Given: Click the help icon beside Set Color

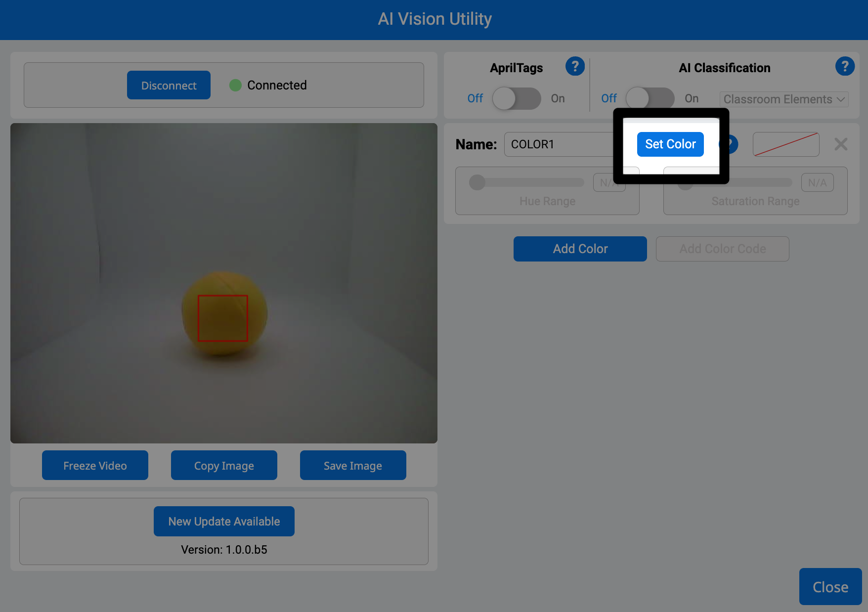Looking at the screenshot, I should click(x=728, y=144).
